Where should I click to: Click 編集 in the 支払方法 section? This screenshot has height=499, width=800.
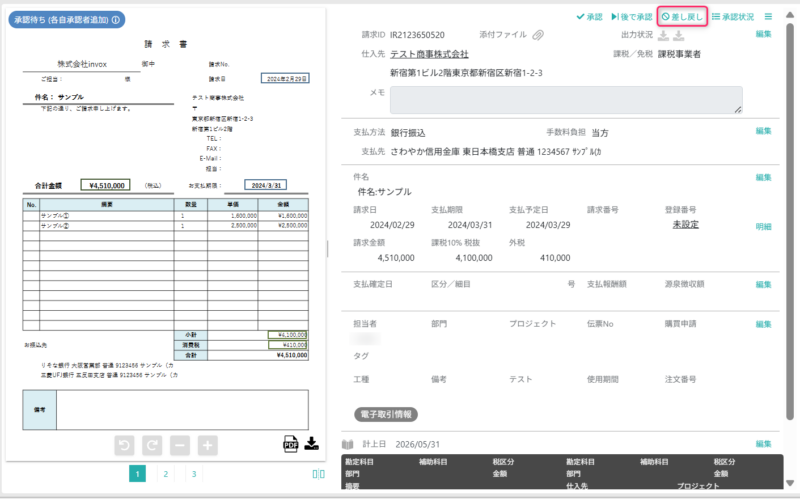pos(763,131)
